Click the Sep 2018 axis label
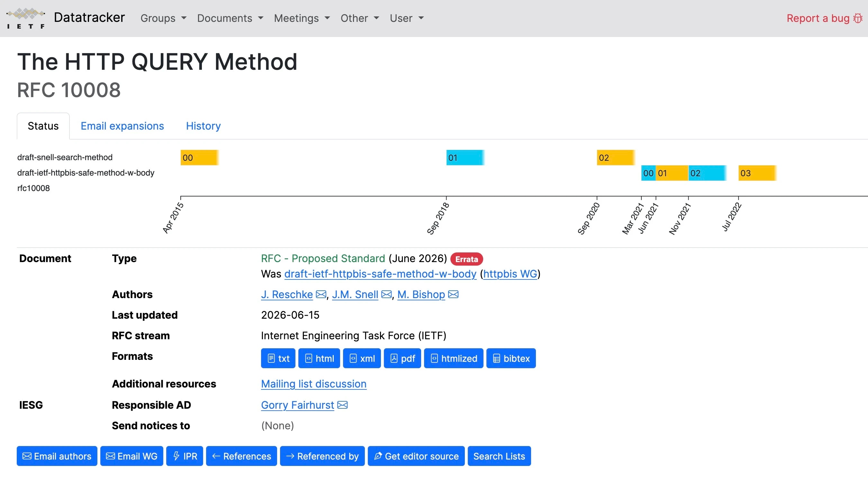The width and height of the screenshot is (868, 483). [x=438, y=218]
